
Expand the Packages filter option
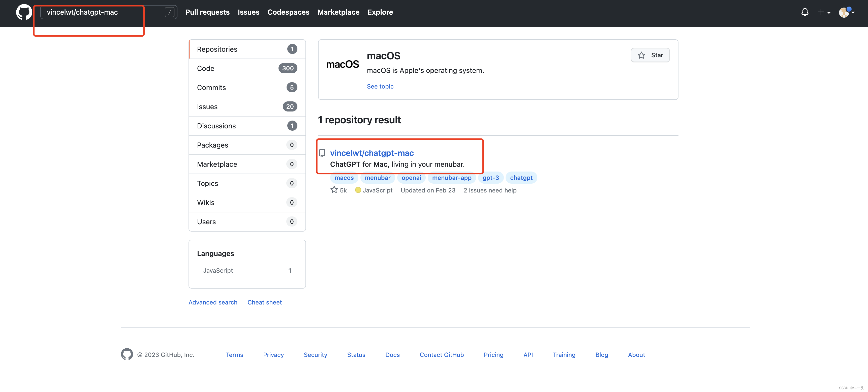[247, 145]
